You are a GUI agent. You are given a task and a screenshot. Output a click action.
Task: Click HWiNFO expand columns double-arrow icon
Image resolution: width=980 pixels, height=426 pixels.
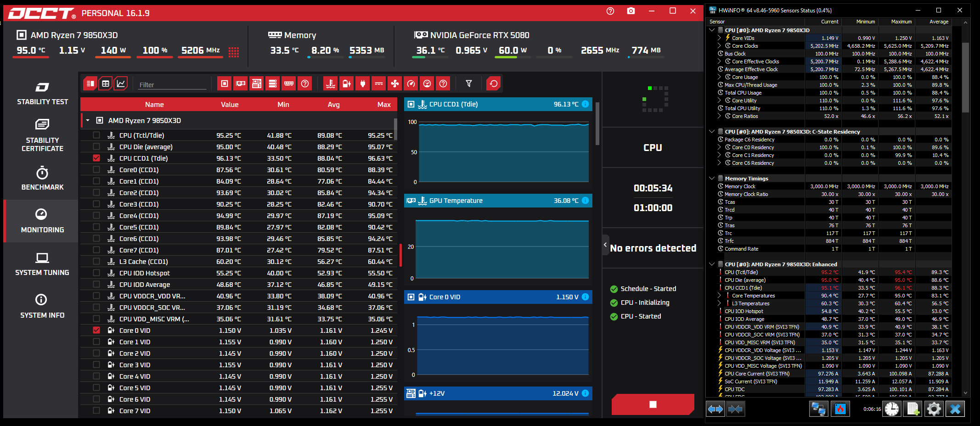click(715, 409)
